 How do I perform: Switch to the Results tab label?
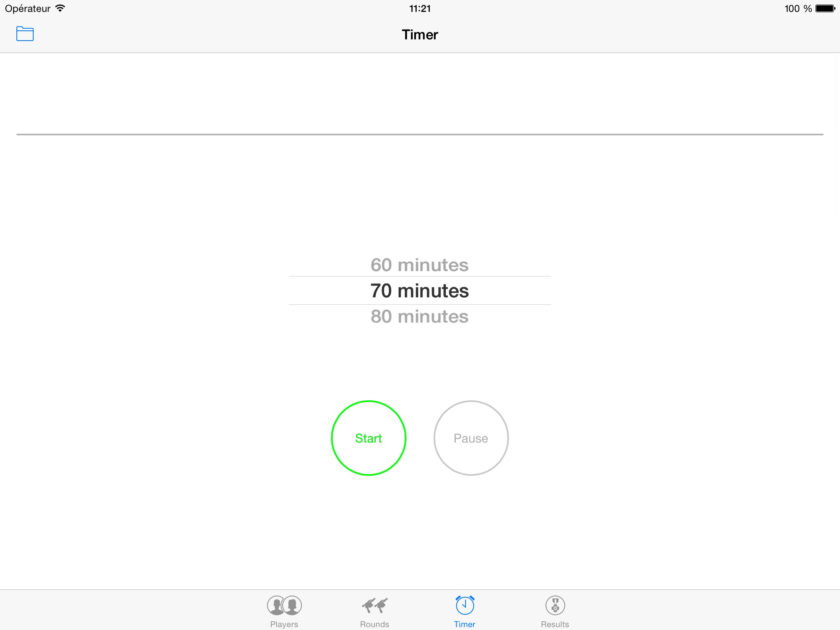pos(555,624)
